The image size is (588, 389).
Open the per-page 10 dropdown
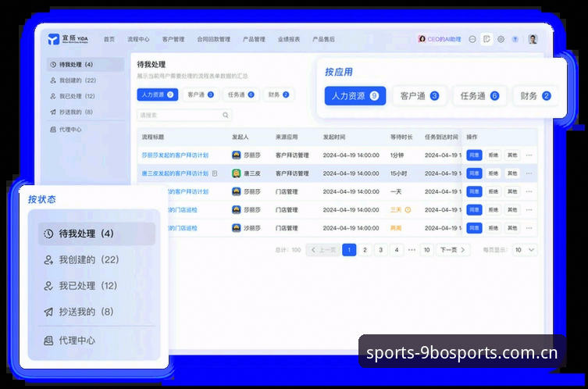point(525,250)
